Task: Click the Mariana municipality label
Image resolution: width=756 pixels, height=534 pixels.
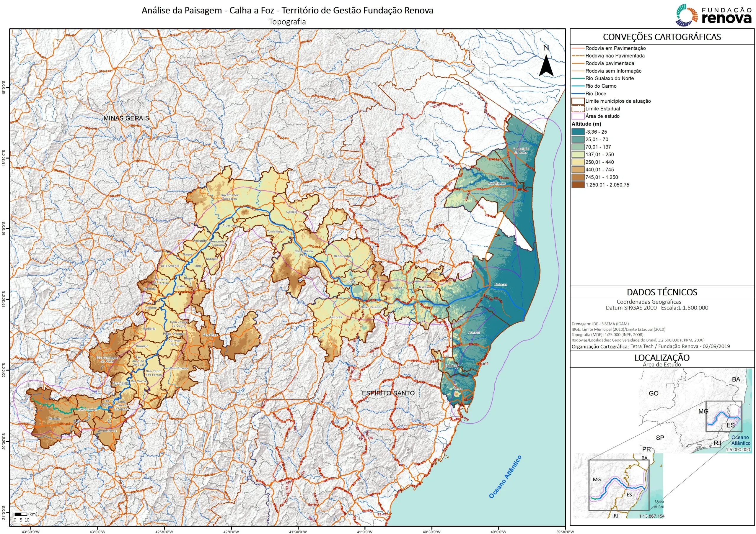Action: pos(55,419)
